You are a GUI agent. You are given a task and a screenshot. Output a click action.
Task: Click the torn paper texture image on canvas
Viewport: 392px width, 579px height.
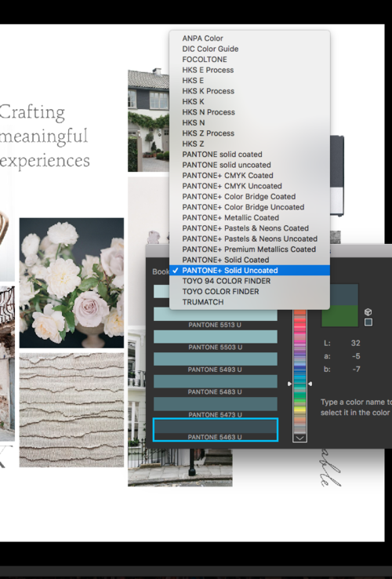71,410
